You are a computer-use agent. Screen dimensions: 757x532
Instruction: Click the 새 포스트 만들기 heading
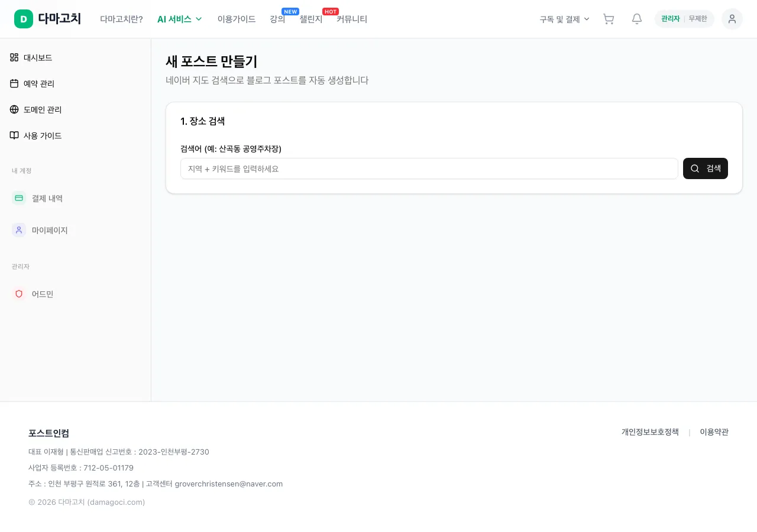[212, 61]
